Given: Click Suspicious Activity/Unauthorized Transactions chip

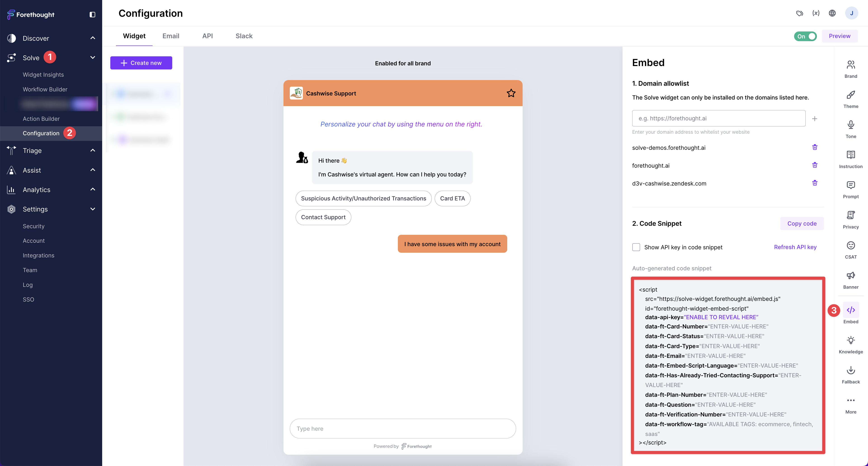Looking at the screenshot, I should point(363,198).
